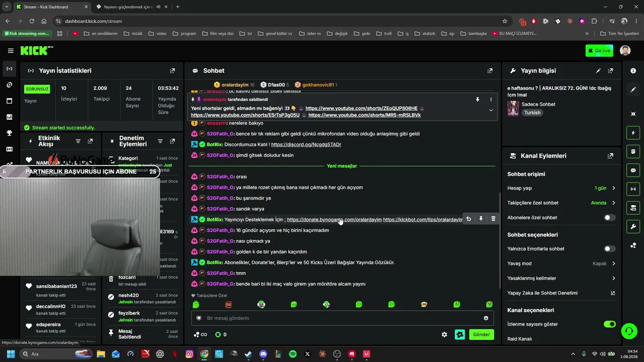Open chat settings gear icon
Viewport: 644px width, 362px height.
(x=444, y=334)
